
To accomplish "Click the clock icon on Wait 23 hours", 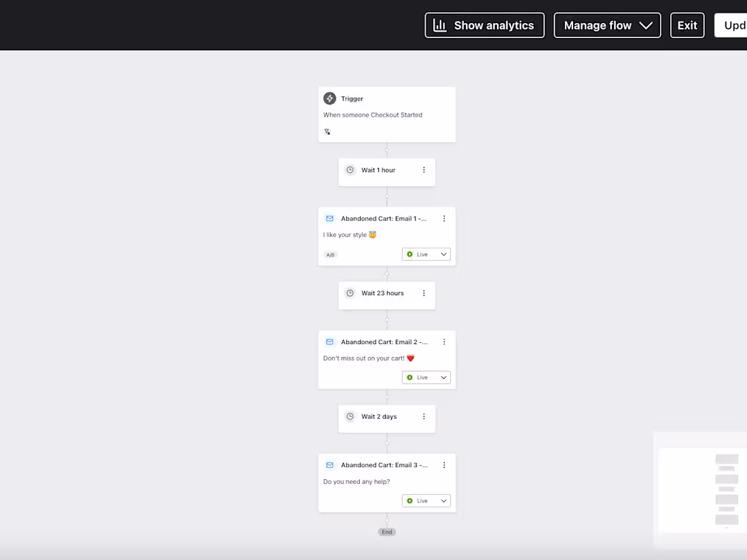I will point(350,293).
